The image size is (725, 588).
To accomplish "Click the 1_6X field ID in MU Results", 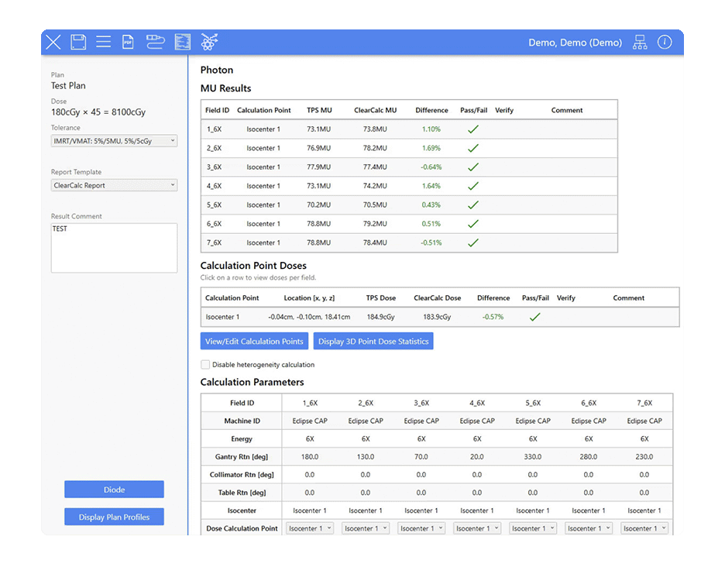I will tap(214, 129).
